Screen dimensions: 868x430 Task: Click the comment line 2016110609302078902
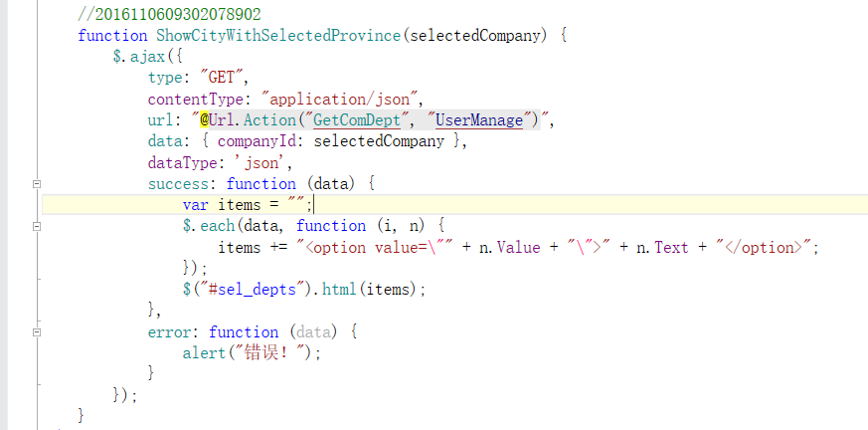[x=169, y=14]
